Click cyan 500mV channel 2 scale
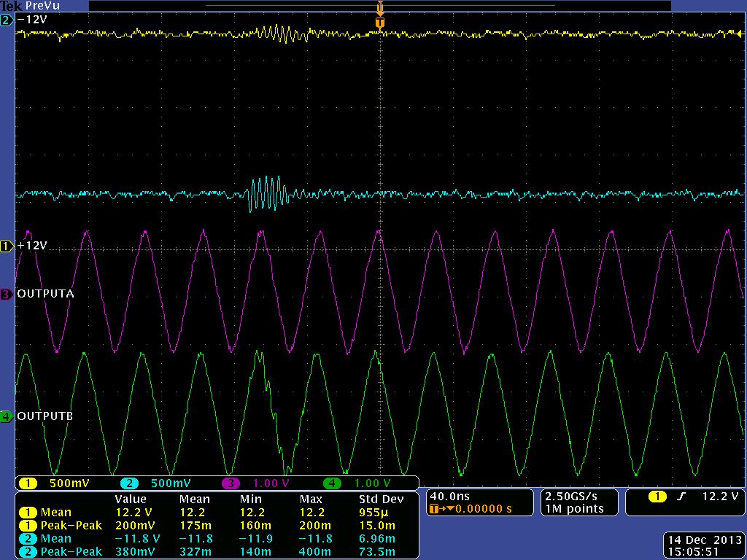 point(171,483)
